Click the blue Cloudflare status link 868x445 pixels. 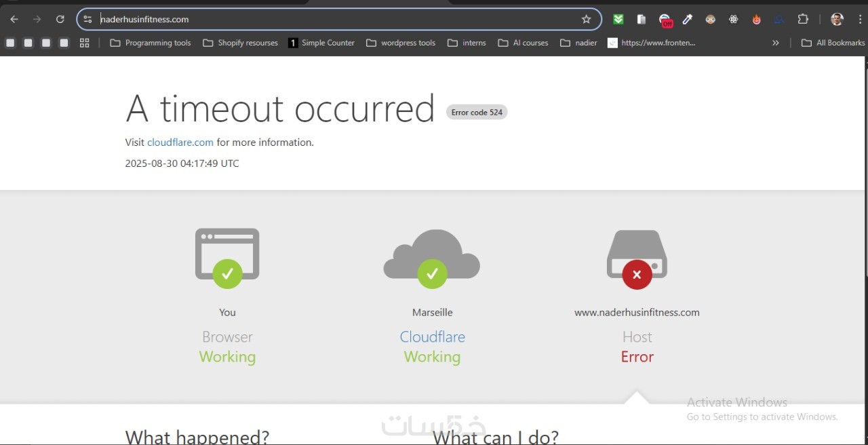(433, 336)
